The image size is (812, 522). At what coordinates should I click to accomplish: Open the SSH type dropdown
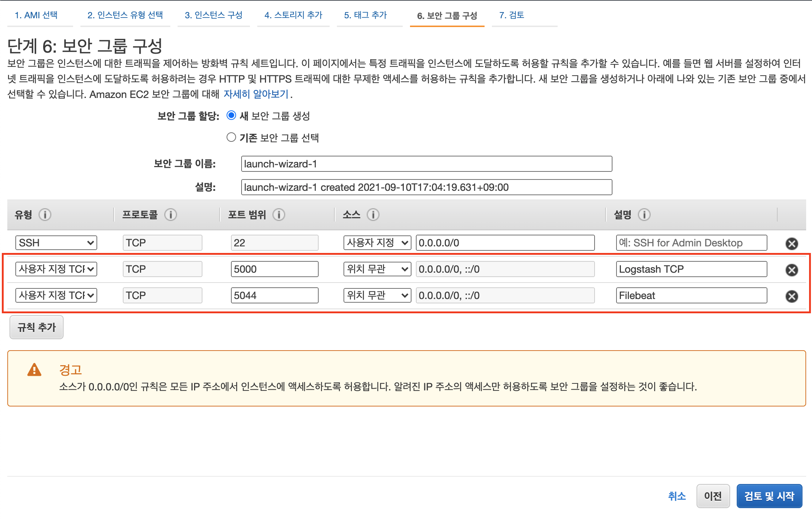(56, 243)
